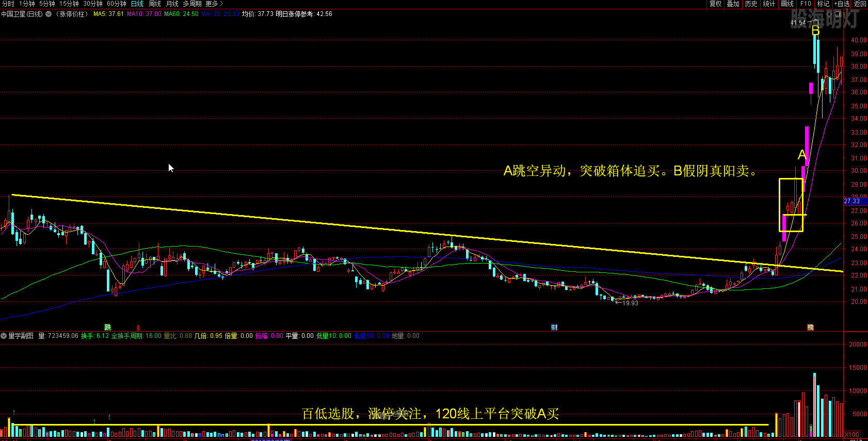Open dropdown arrow beside 量学副图 indicator
Viewport: 868px width, 441px height.
pyautogui.click(x=4, y=336)
